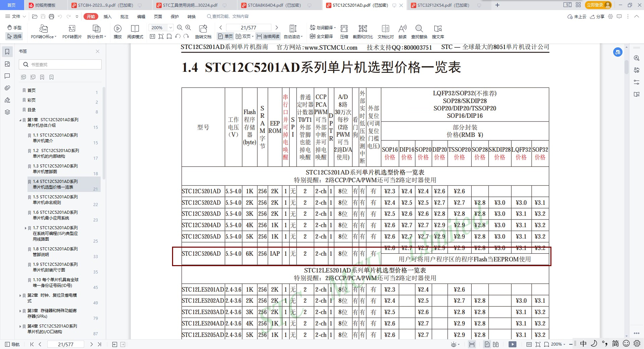Viewport: 644px width, 349px height.
Task: Open PDF转Office conversion dropdown
Action: coord(44,32)
